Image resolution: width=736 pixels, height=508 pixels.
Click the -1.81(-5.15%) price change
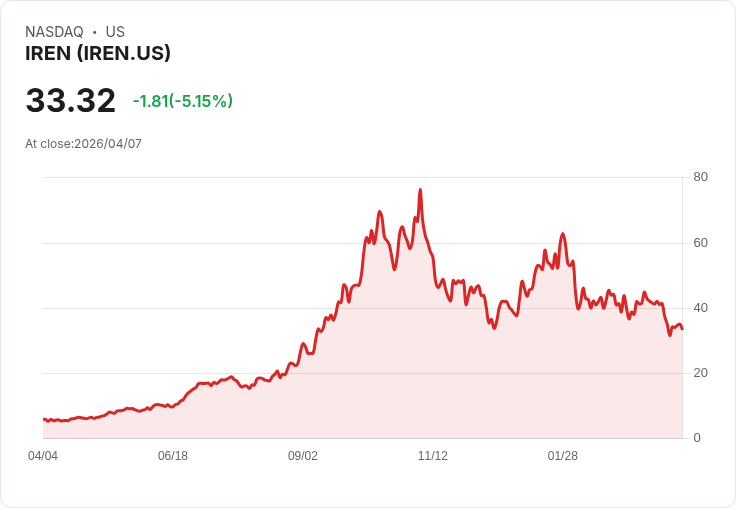(x=183, y=101)
